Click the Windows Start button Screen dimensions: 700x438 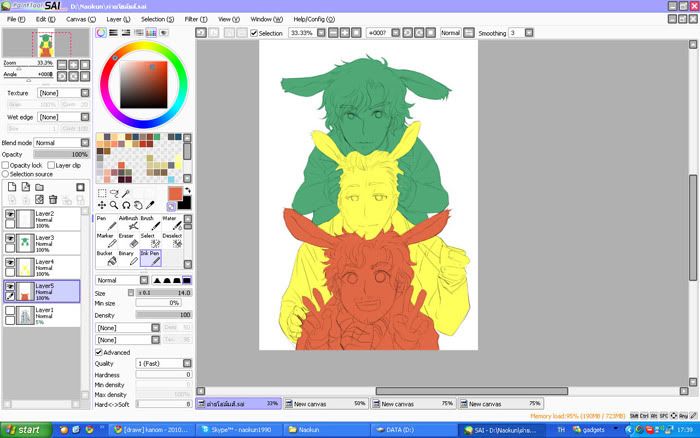[x=24, y=429]
